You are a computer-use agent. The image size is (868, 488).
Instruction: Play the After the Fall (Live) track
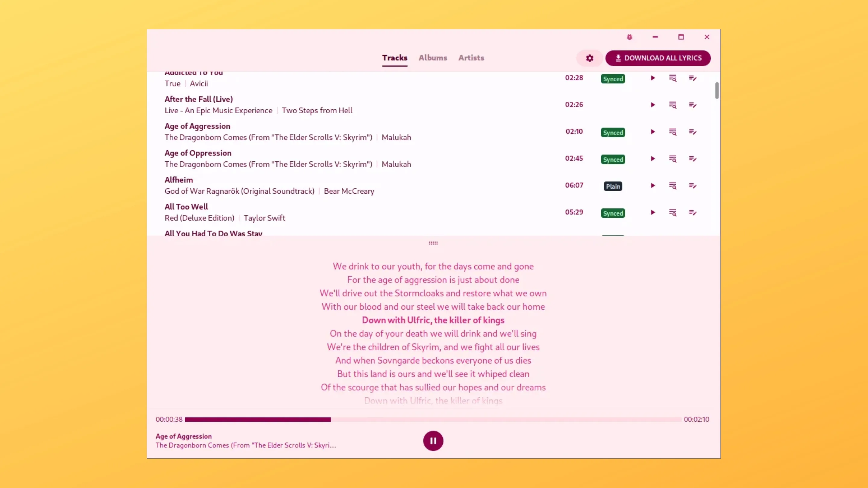tap(653, 105)
